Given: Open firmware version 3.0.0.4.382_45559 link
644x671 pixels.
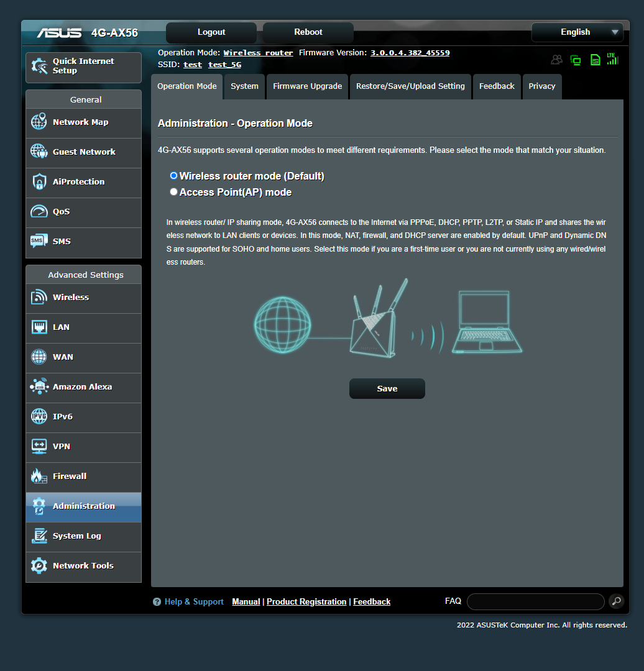Looking at the screenshot, I should (x=410, y=53).
